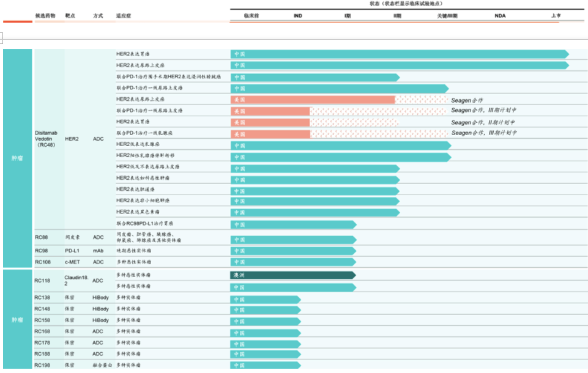Screen dimensions: 588x373
Task: Click the pink 美国 bar for 联合PD-1治疗一线尿路上皮癌
Action: 269,110
